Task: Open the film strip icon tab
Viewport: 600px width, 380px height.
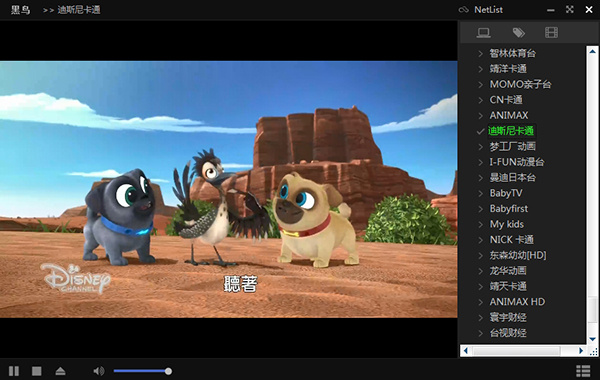Action: [551, 33]
